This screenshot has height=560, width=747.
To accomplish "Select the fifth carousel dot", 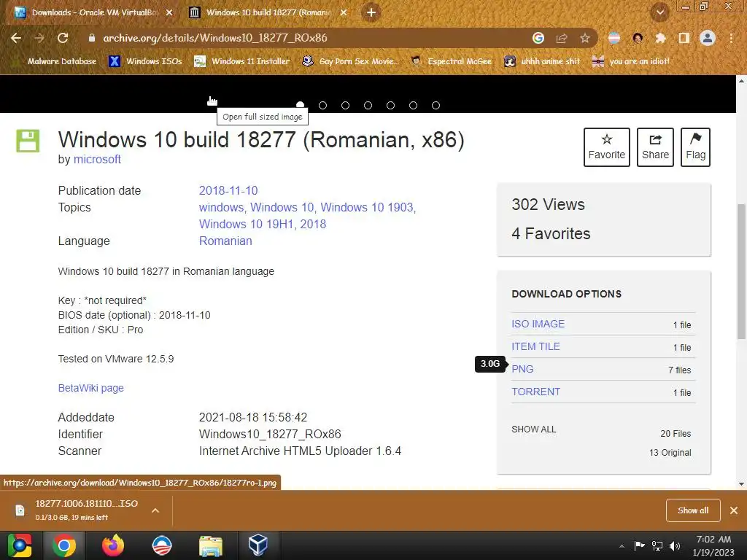I will [391, 105].
